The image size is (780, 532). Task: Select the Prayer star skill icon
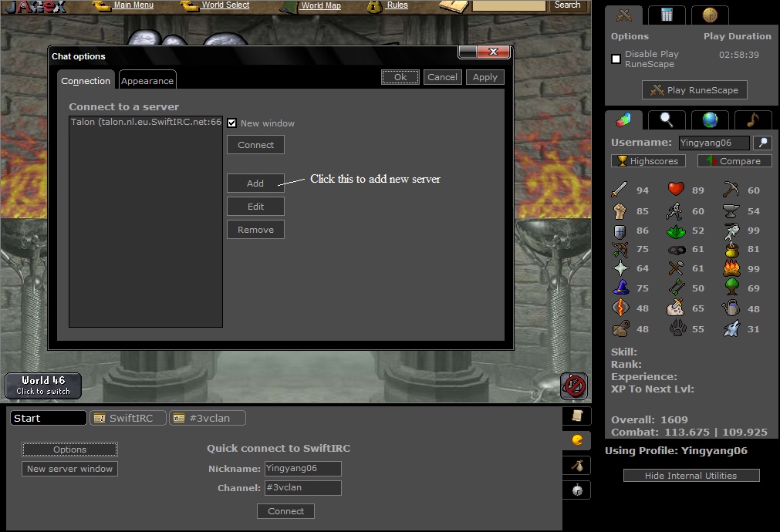[620, 268]
